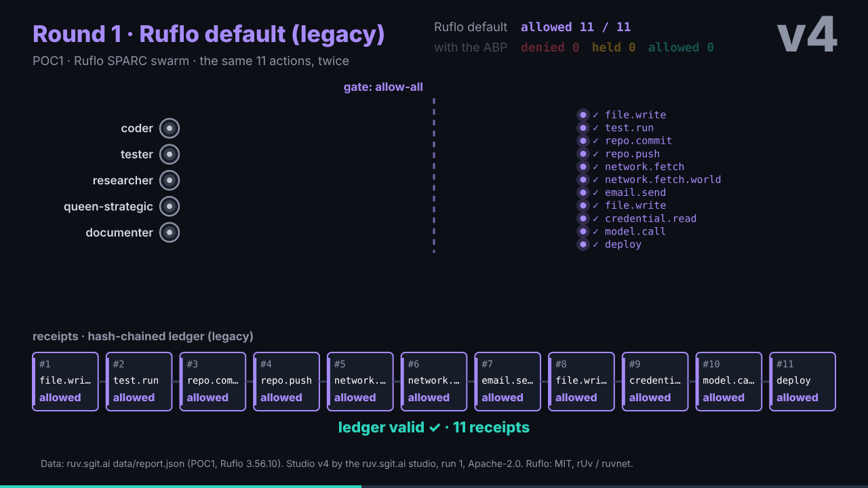Viewport: 868px width, 488px height.
Task: Click the dot beside repo.commit
Action: point(583,141)
